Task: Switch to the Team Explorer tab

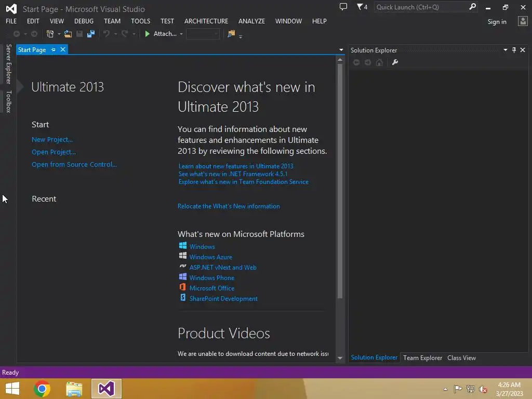Action: [422, 358]
